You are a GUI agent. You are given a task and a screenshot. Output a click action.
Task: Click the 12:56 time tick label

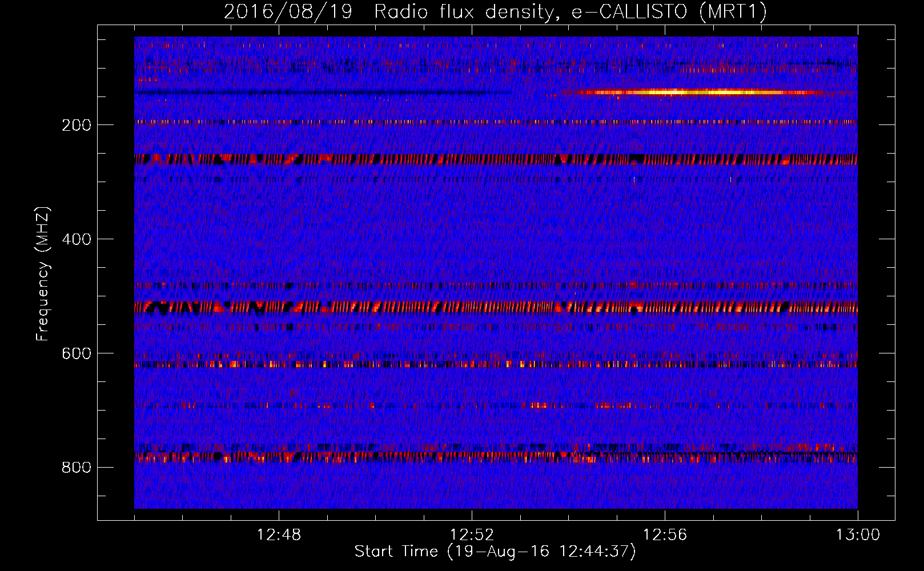coord(665,535)
